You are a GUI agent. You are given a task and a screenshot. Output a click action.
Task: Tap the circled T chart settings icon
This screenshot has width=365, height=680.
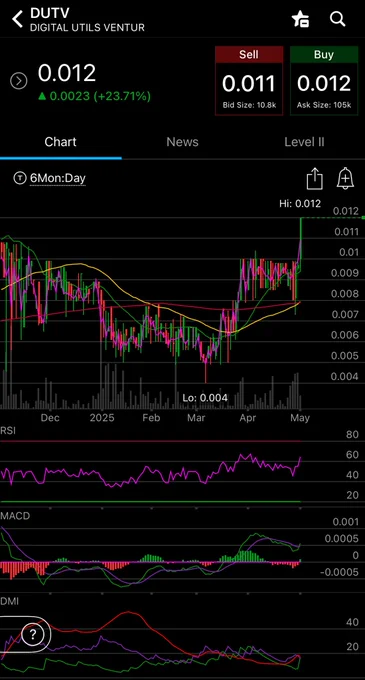20,178
